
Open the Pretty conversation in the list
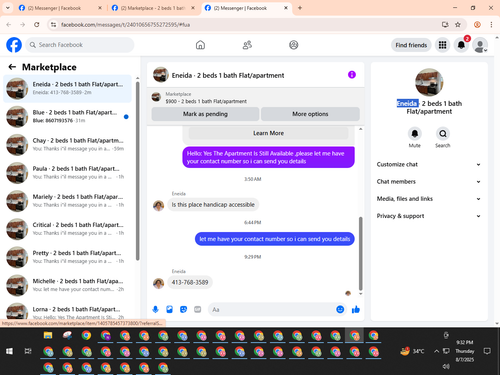pos(67,257)
